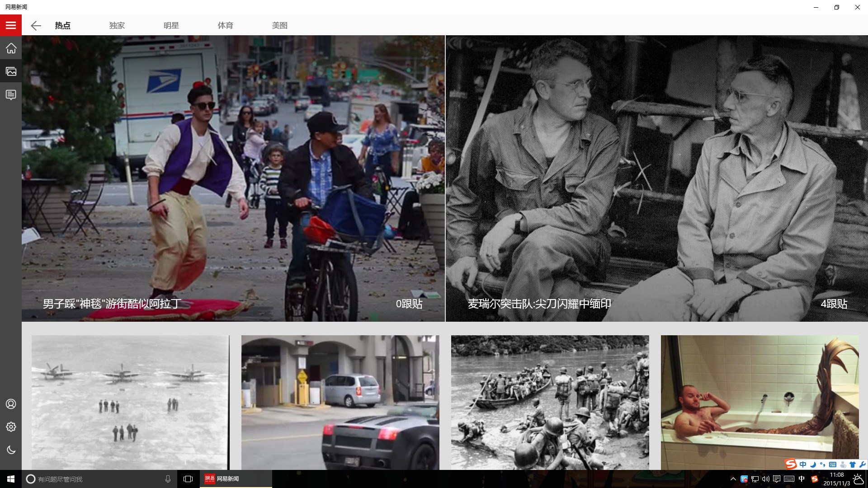Show hidden system tray icons
Viewport: 868px width, 488px height.
[733, 479]
